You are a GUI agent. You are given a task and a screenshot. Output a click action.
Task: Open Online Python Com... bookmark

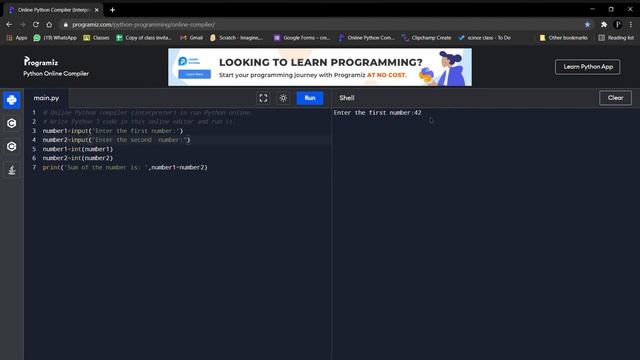tap(367, 38)
